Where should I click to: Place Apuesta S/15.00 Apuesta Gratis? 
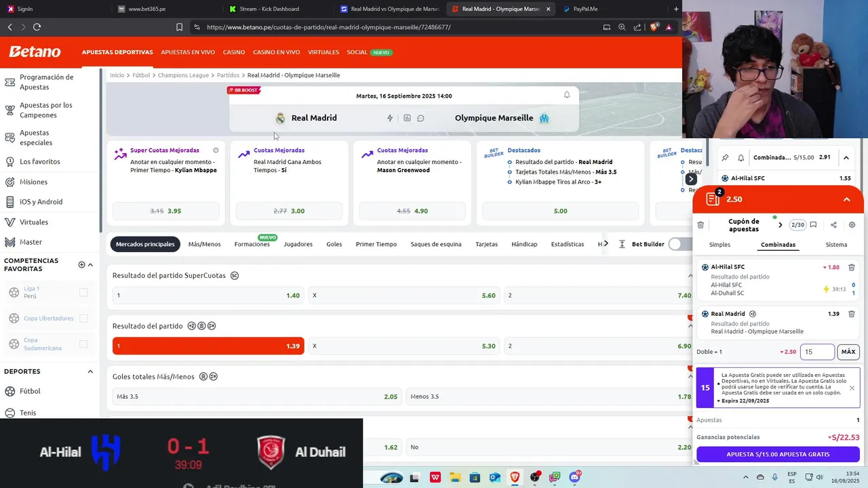pyautogui.click(x=778, y=454)
